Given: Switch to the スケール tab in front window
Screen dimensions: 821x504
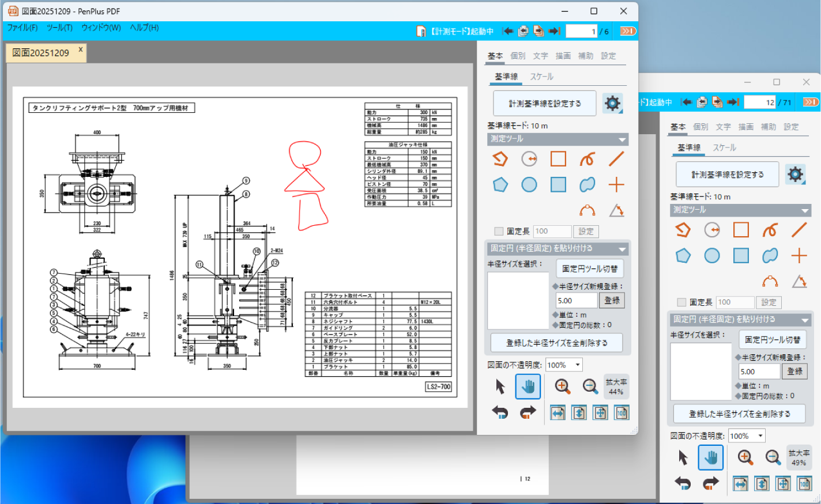Looking at the screenshot, I should (x=541, y=77).
